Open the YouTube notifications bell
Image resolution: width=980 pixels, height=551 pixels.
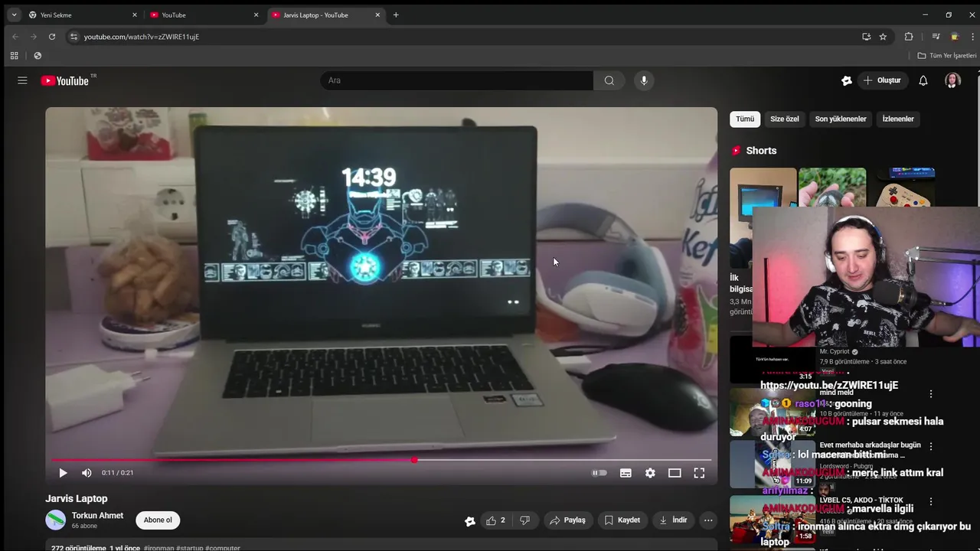[x=923, y=80]
